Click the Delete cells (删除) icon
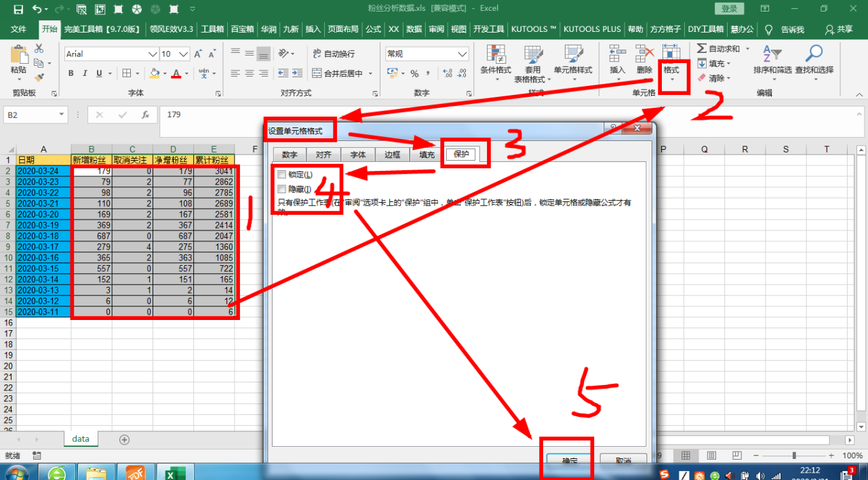 tap(644, 54)
